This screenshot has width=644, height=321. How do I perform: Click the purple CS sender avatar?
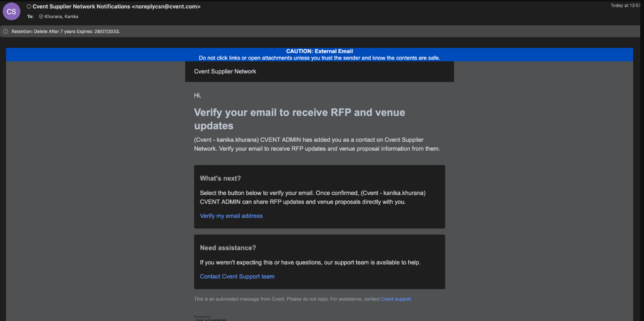(x=11, y=12)
